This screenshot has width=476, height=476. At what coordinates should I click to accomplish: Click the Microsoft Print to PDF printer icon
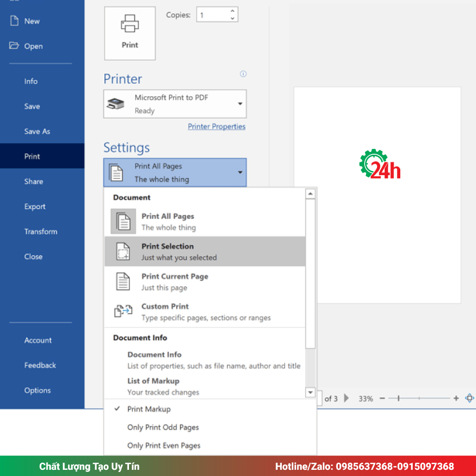tap(115, 104)
